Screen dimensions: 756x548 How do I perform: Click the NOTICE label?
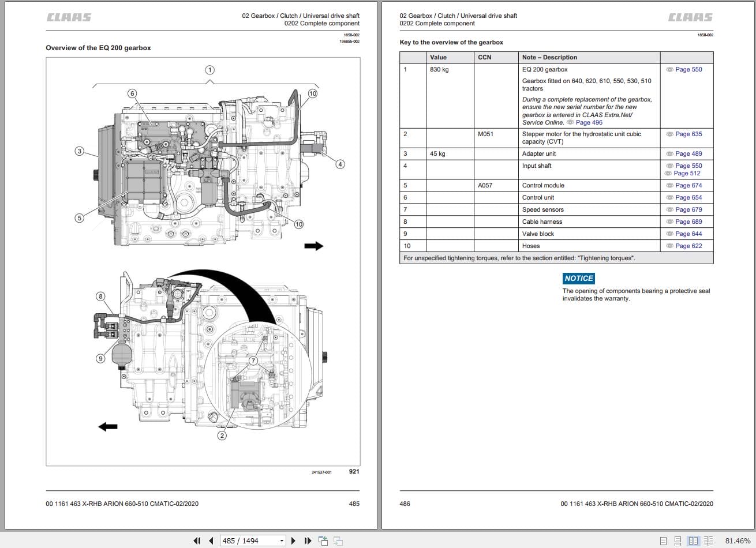tap(579, 278)
